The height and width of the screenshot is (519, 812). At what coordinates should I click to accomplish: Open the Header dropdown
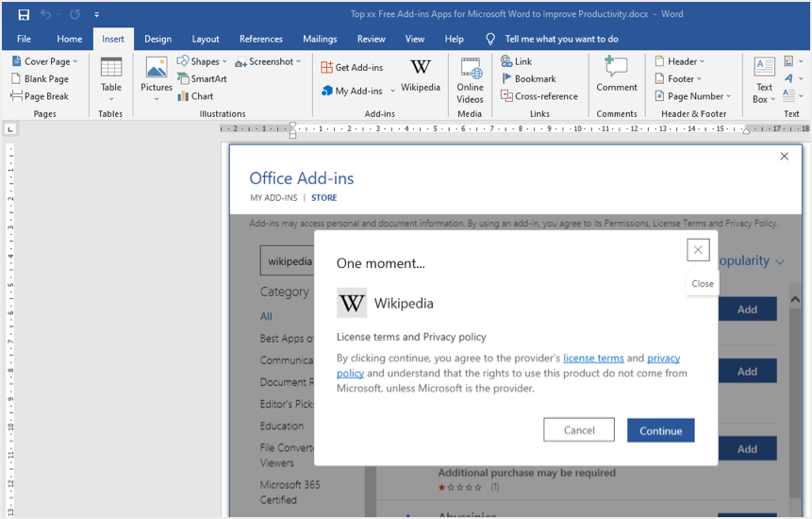coord(680,61)
